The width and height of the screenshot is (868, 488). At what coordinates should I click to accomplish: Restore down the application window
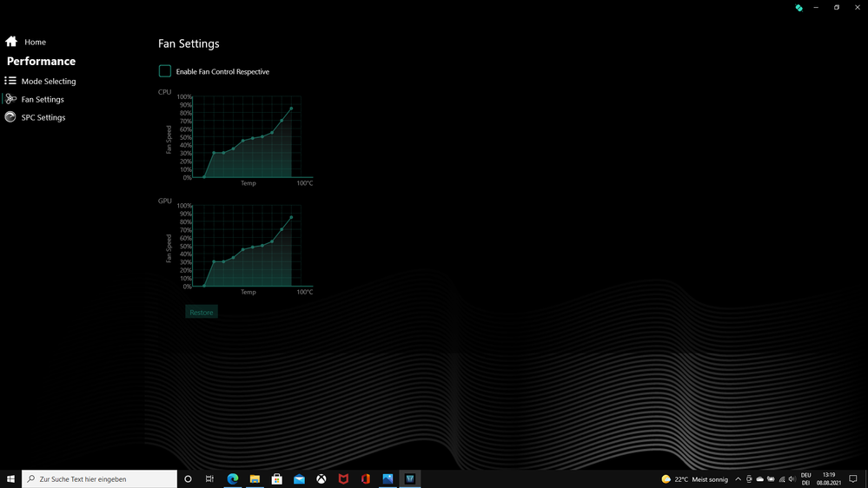pyautogui.click(x=837, y=8)
